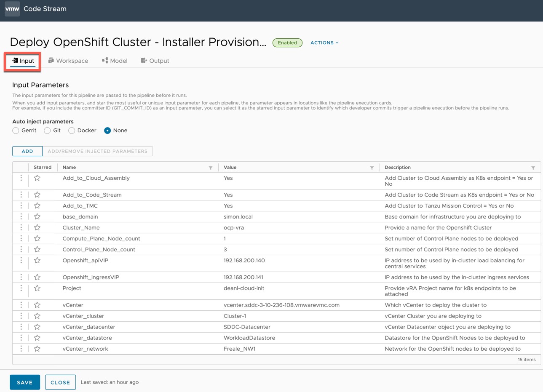Filter the Description column
The image size is (543, 392).
533,168
